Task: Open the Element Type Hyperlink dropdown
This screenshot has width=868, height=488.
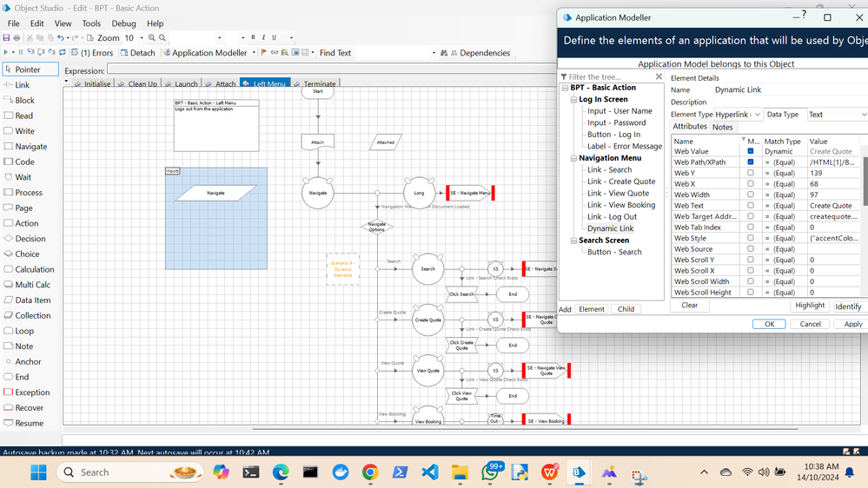Action: point(758,115)
